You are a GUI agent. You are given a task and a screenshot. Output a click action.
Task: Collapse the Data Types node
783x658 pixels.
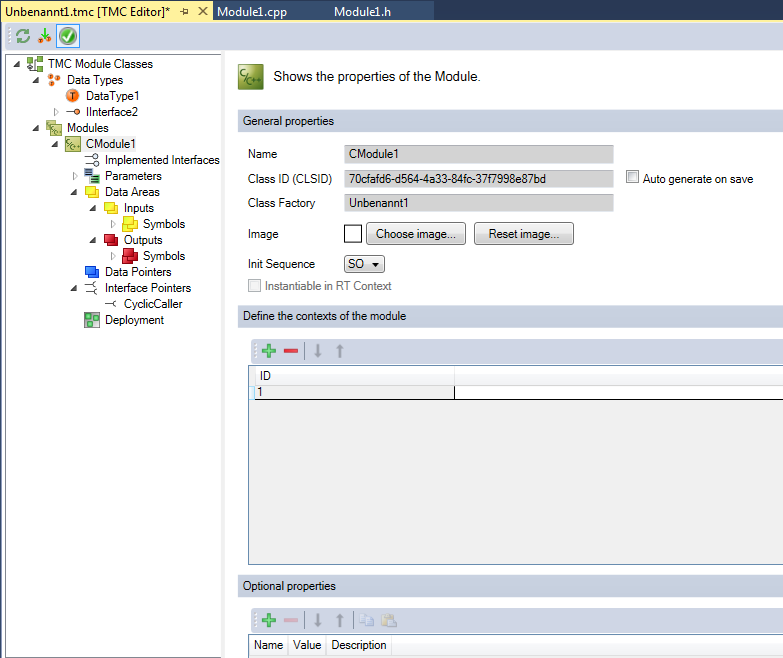[x=35, y=80]
